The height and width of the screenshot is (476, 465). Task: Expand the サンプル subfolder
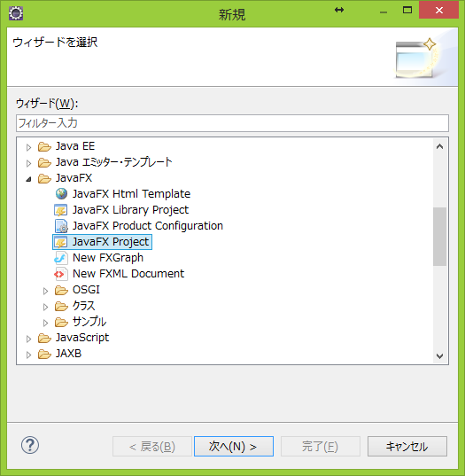45,323
